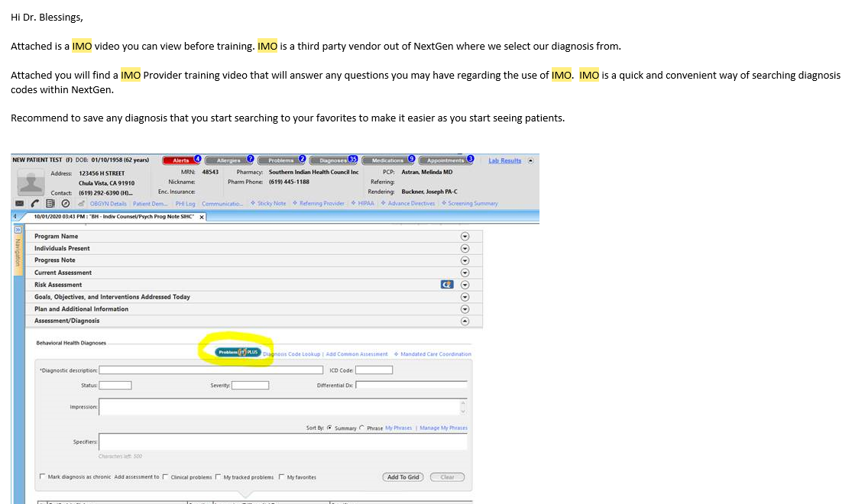Image resolution: width=852 pixels, height=504 pixels.
Task: Click the Specifiers text box
Action: click(283, 441)
